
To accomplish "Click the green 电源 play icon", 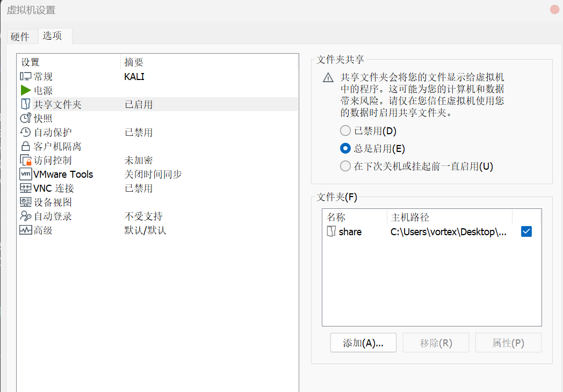I will [25, 90].
